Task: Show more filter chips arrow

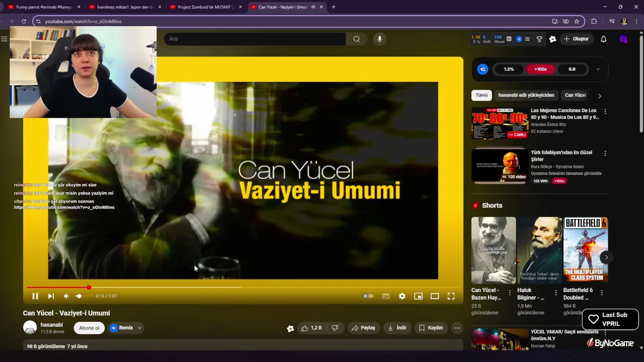Action: 599,96
